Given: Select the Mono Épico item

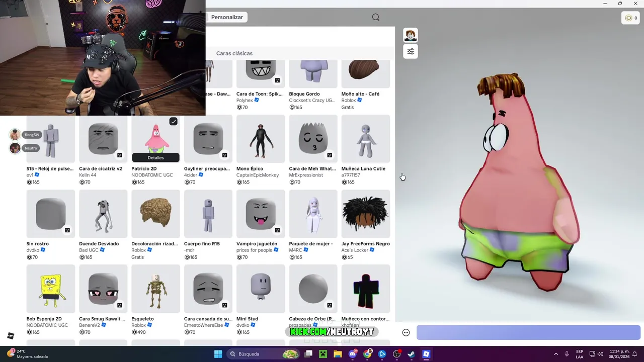Looking at the screenshot, I should point(261,139).
